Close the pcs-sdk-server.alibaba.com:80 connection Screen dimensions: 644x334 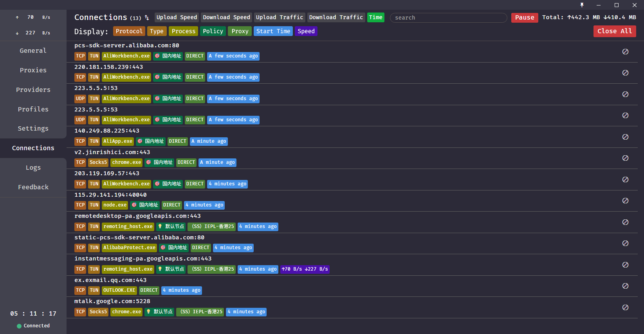tap(625, 52)
